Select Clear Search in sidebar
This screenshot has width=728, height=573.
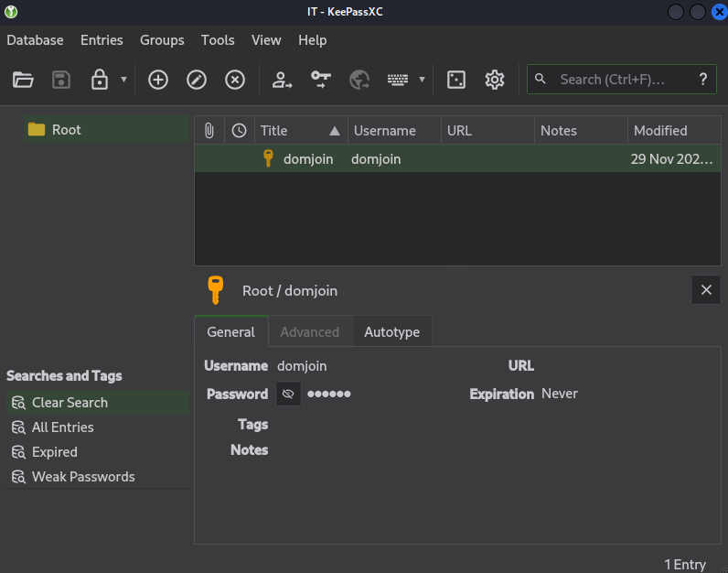click(98, 403)
